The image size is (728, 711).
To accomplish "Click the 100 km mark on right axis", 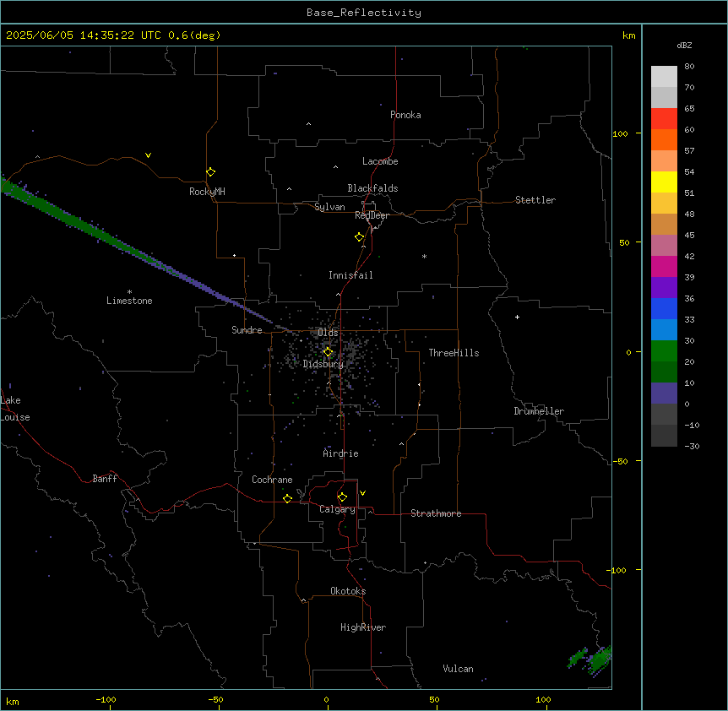I will (620, 133).
